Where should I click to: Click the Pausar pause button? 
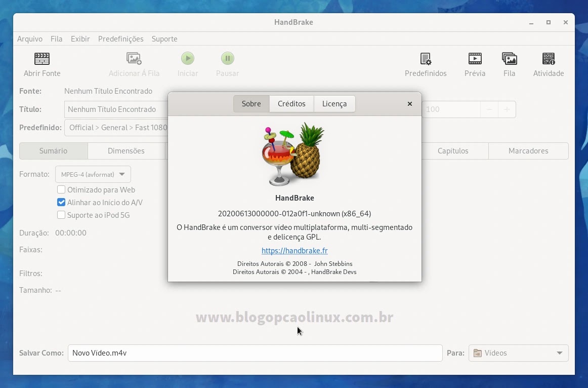tap(227, 59)
